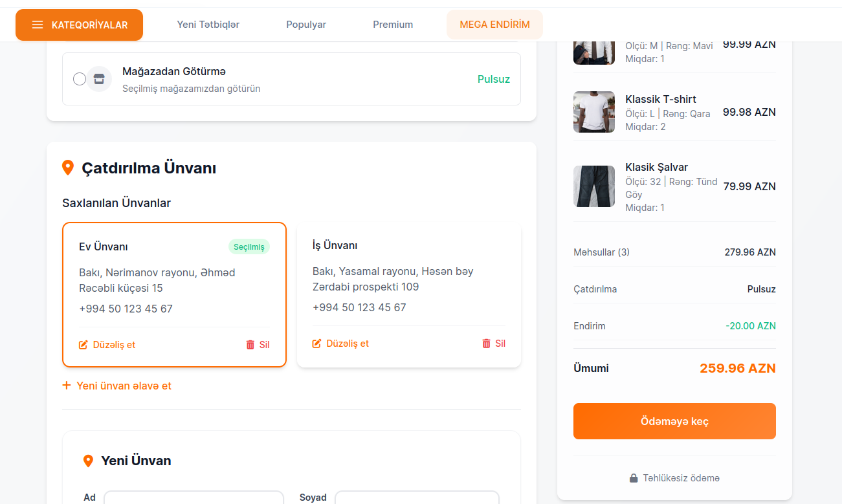Open the Populyar nav item
Viewport: 842px width, 504px height.
[x=306, y=25]
